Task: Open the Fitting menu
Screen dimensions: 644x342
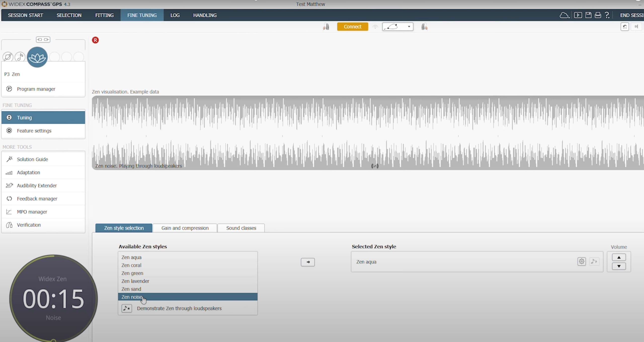Action: point(104,15)
